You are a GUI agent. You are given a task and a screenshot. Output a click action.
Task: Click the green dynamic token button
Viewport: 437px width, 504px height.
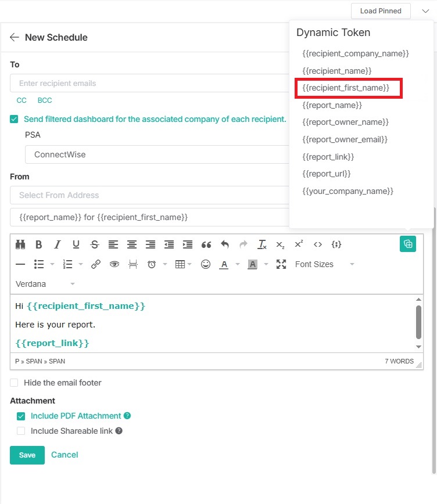click(408, 244)
